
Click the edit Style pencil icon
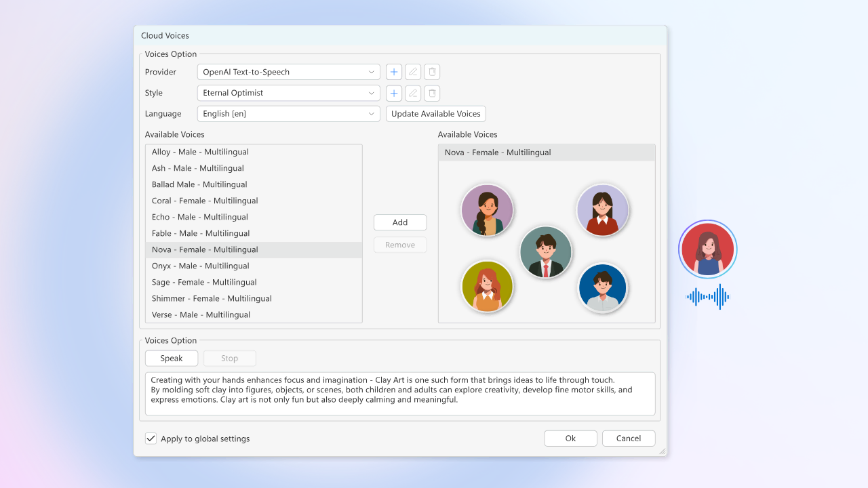coord(413,93)
